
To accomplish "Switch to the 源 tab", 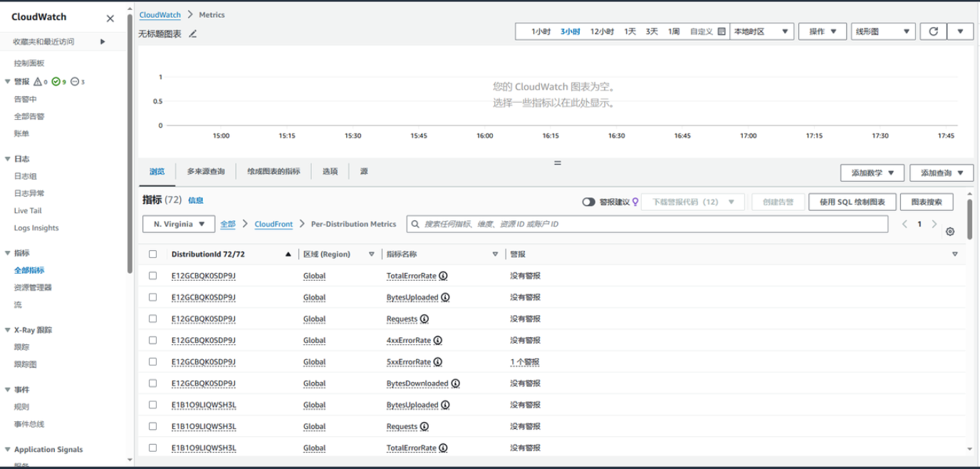I will click(364, 172).
